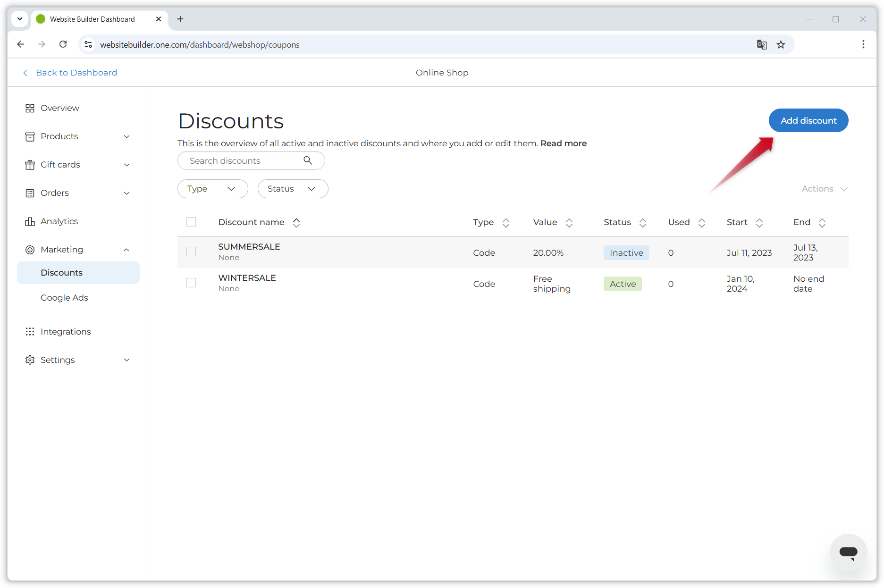Open the Status filter dropdown
Screen dimensions: 884x588
pos(293,188)
